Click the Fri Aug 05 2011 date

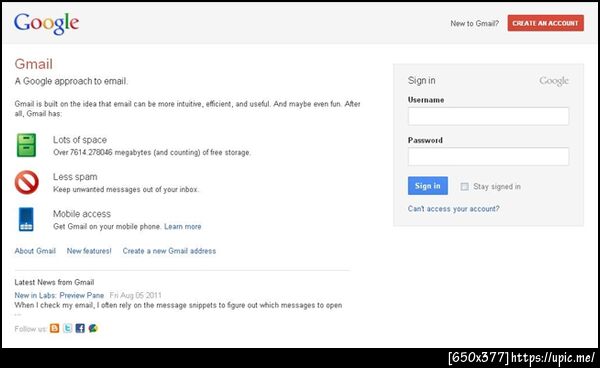coord(135,295)
